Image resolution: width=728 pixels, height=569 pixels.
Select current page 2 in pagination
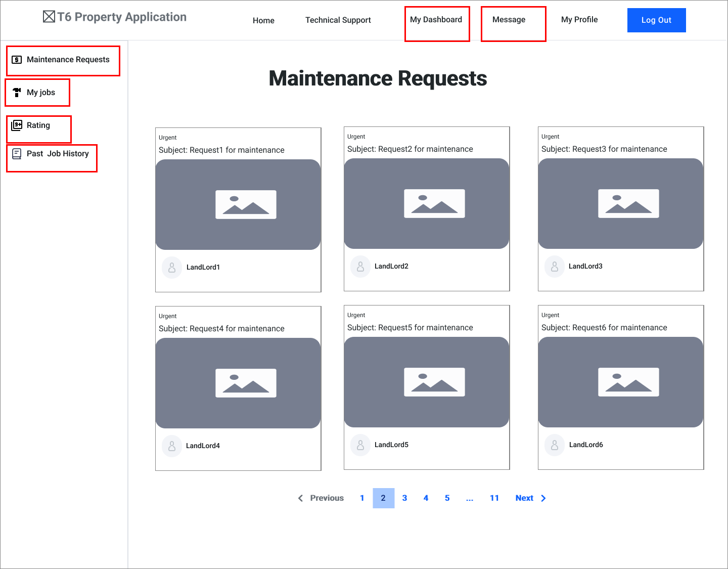tap(383, 498)
